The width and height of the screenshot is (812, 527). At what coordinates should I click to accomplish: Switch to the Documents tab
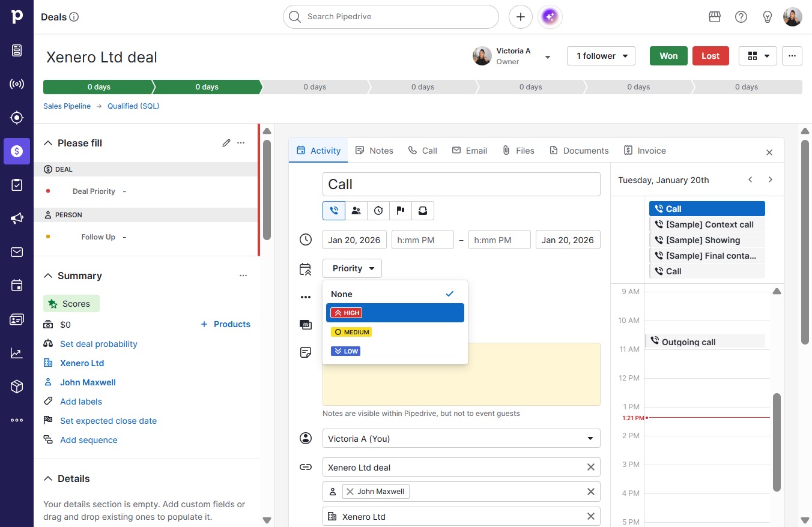[579, 151]
